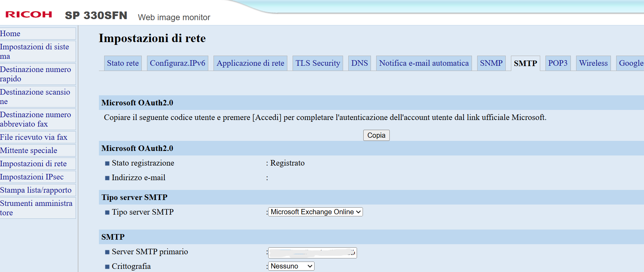Viewport: 644px width, 272px height.
Task: Click the Impostazioni di rete page heading
Action: (x=152, y=38)
